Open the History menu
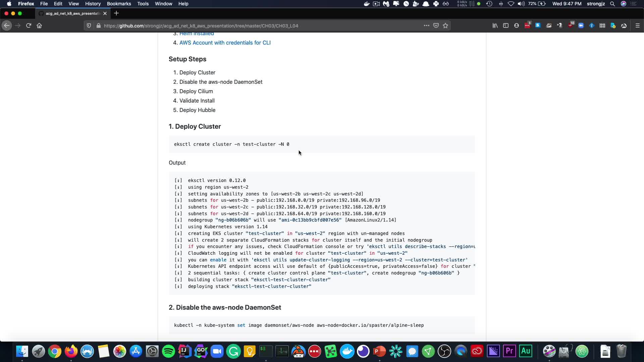The height and width of the screenshot is (362, 644). (x=93, y=4)
